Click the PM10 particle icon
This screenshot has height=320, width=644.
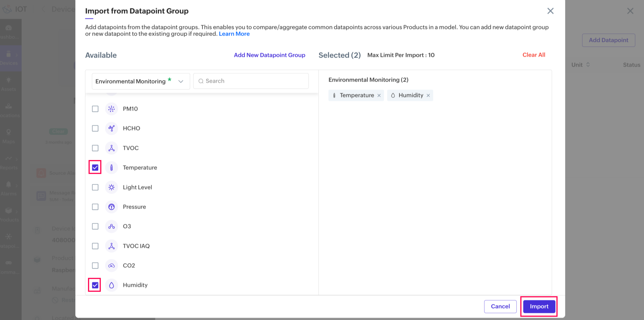coord(111,109)
